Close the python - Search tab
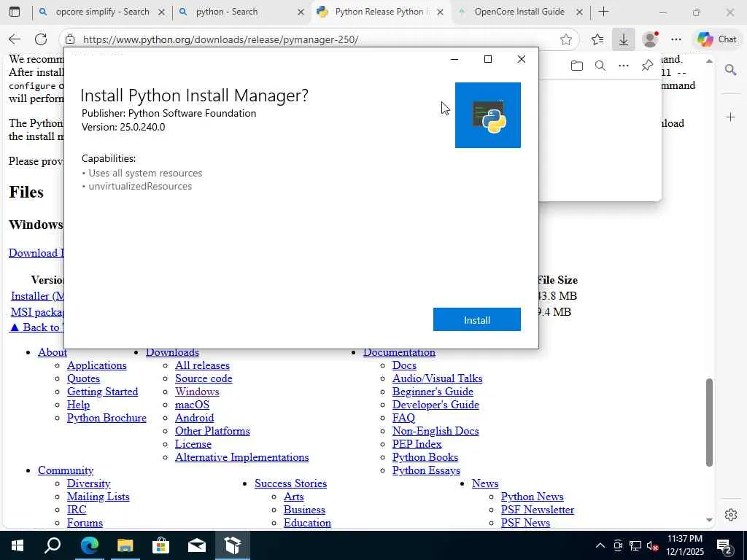This screenshot has height=560, width=747. 301,12
